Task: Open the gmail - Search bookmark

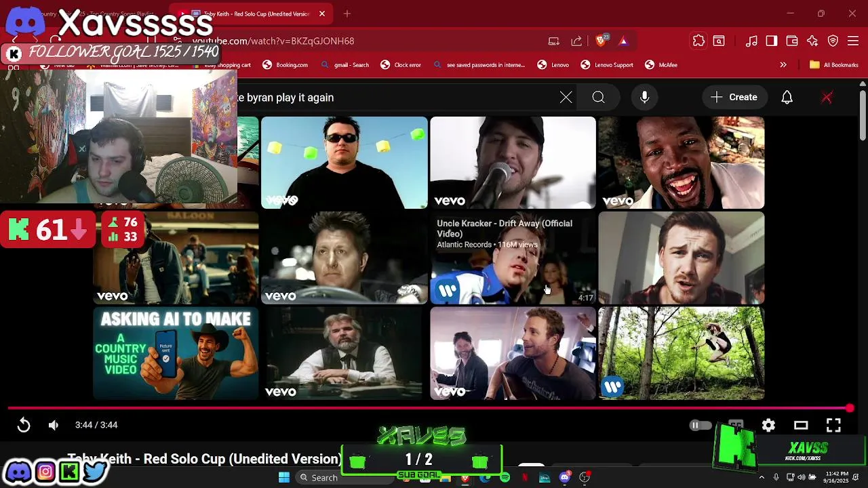Action: click(344, 65)
